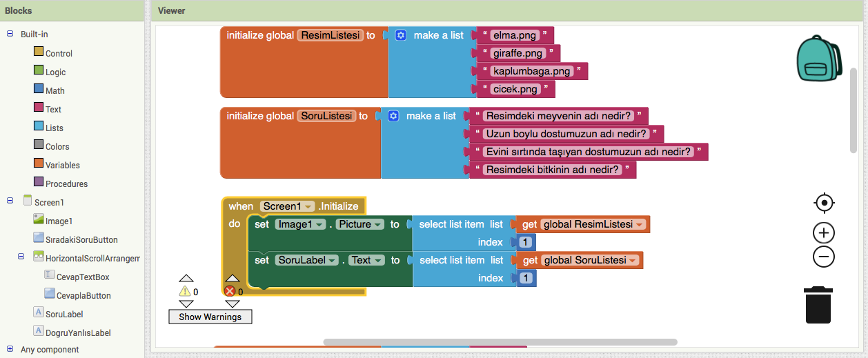868x358 pixels.
Task: Collapse the Screen1 tree node
Action: [x=10, y=201]
